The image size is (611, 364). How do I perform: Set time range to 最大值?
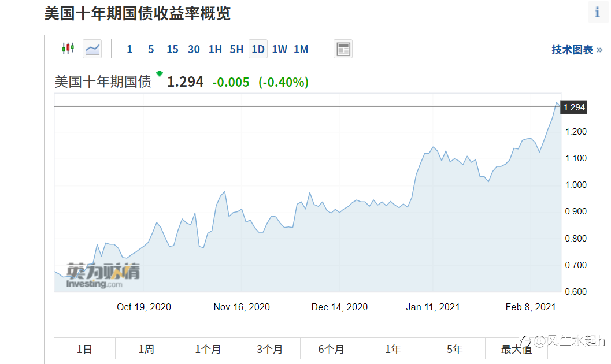coord(516,349)
